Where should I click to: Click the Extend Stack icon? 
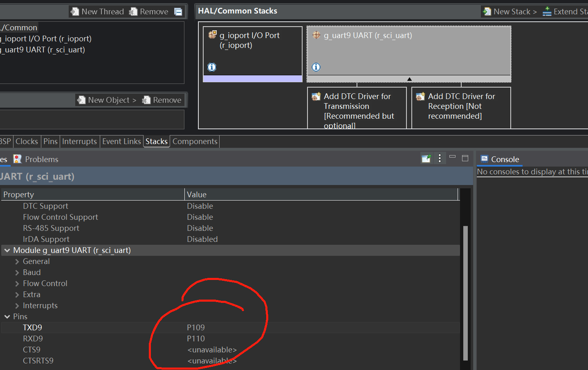pos(547,11)
